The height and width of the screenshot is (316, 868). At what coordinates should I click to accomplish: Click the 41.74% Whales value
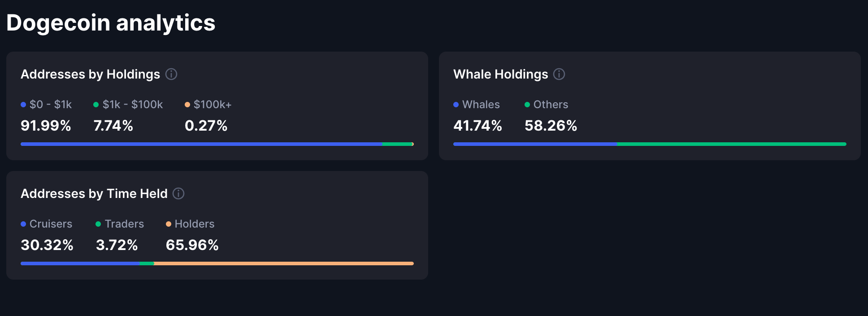click(x=477, y=126)
